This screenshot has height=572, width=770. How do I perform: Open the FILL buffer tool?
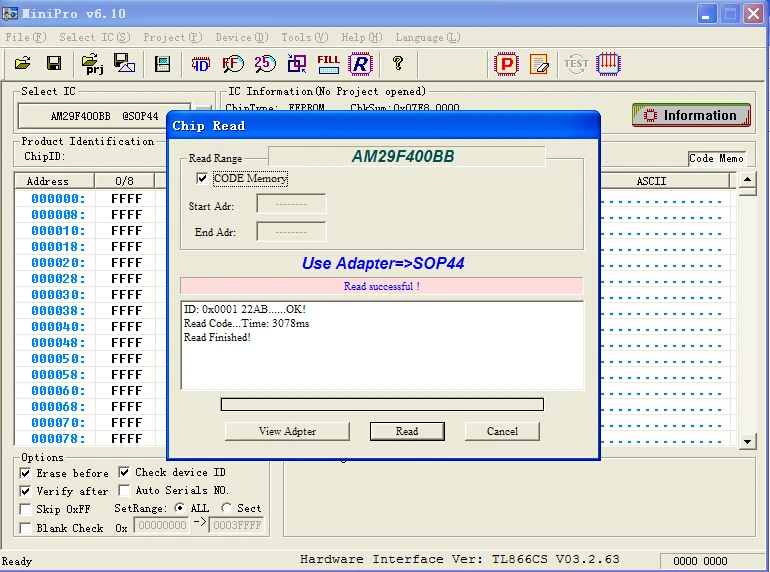[328, 64]
